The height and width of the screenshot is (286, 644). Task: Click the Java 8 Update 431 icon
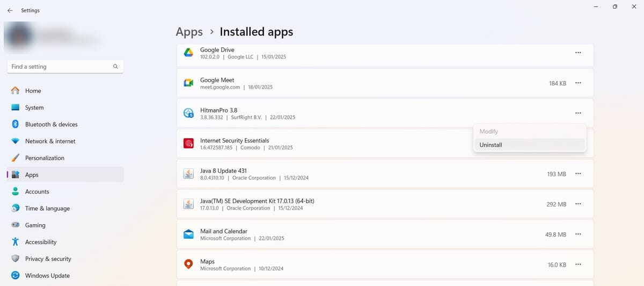point(188,174)
